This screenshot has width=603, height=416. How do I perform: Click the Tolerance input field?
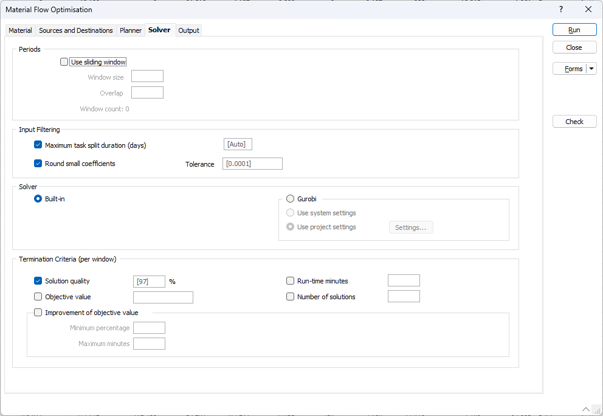[252, 164]
